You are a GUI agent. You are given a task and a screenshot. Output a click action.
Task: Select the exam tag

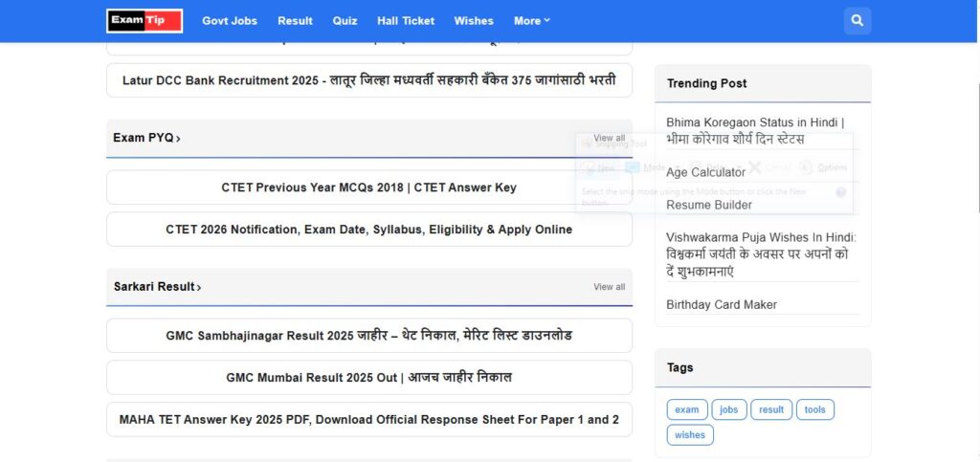[x=687, y=409]
